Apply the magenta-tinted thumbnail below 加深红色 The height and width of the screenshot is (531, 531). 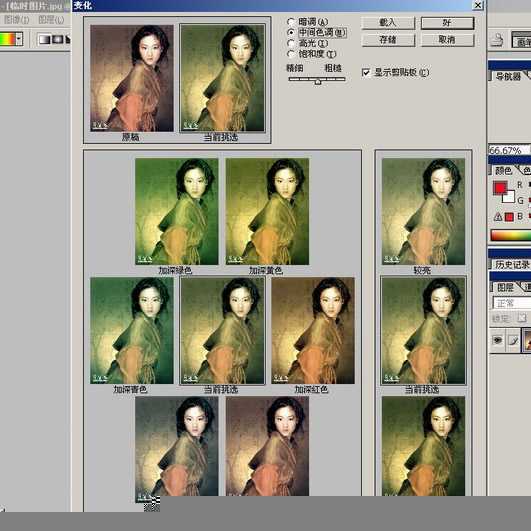[x=267, y=446]
